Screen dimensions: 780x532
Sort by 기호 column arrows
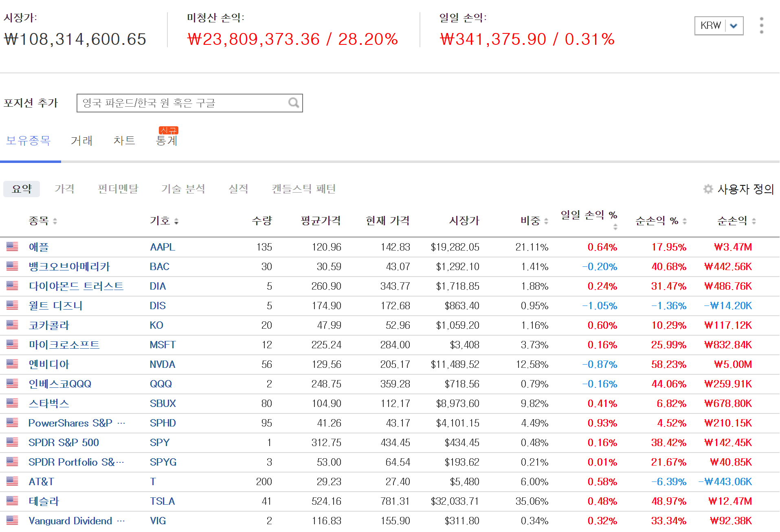[x=176, y=221]
